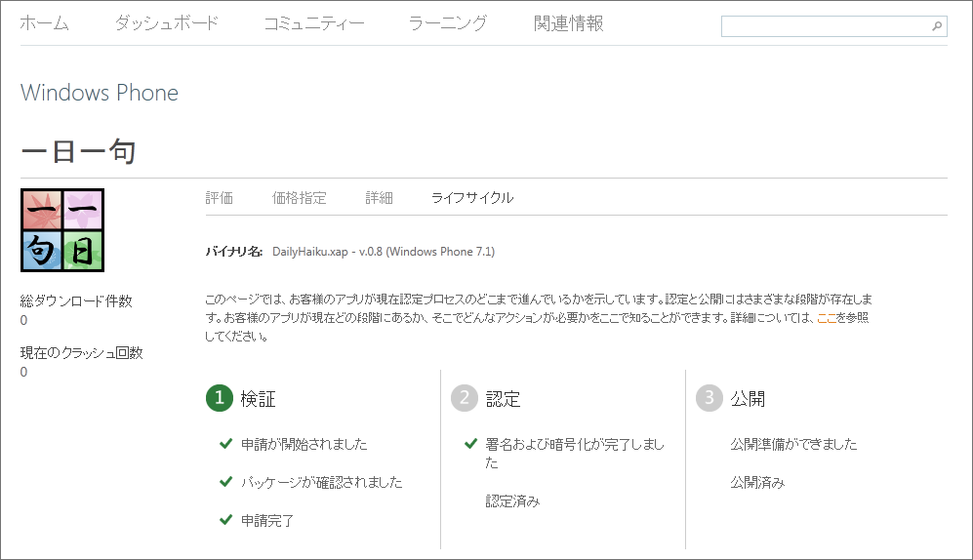
Task: Click checkmark beside 申請完了
Action: 225,520
